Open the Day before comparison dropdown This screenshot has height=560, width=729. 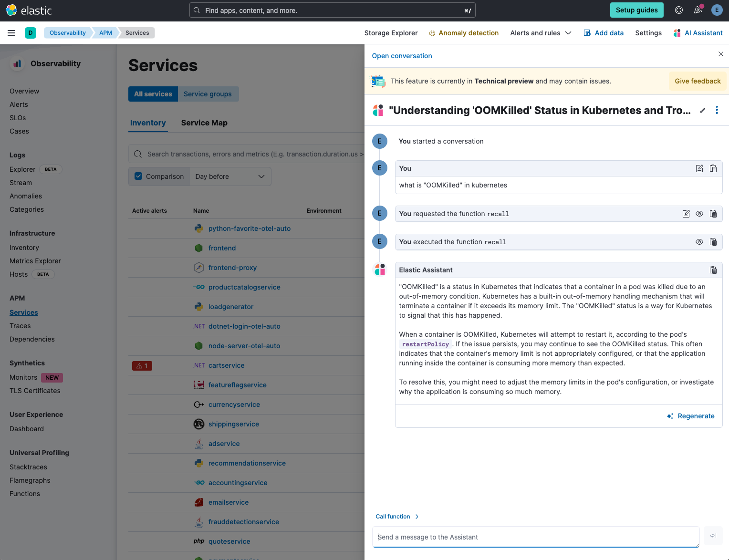click(230, 176)
